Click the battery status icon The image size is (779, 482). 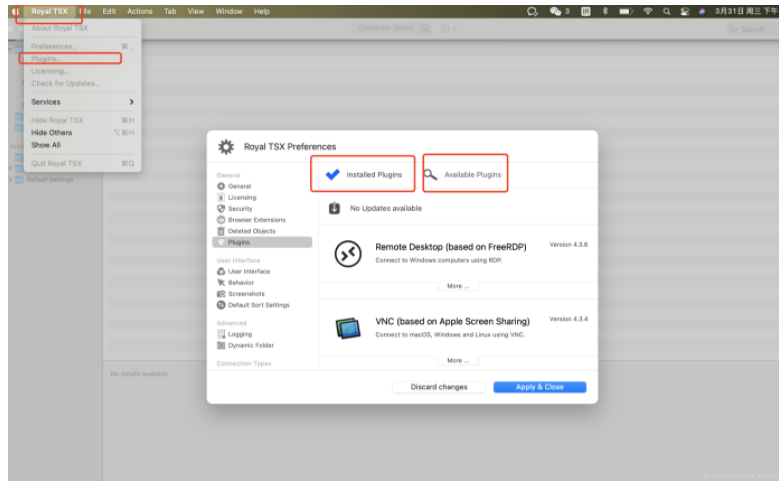625,11
